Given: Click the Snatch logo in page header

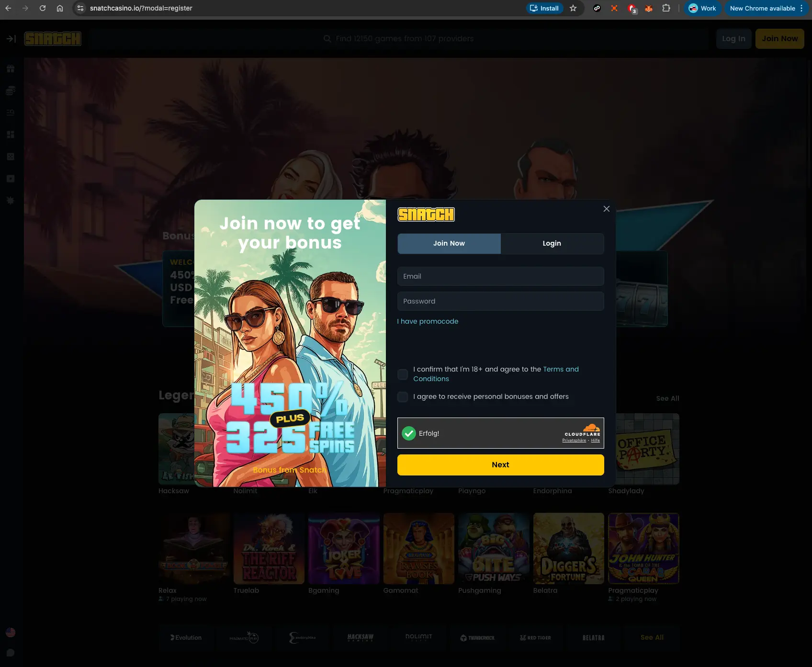Looking at the screenshot, I should [53, 39].
